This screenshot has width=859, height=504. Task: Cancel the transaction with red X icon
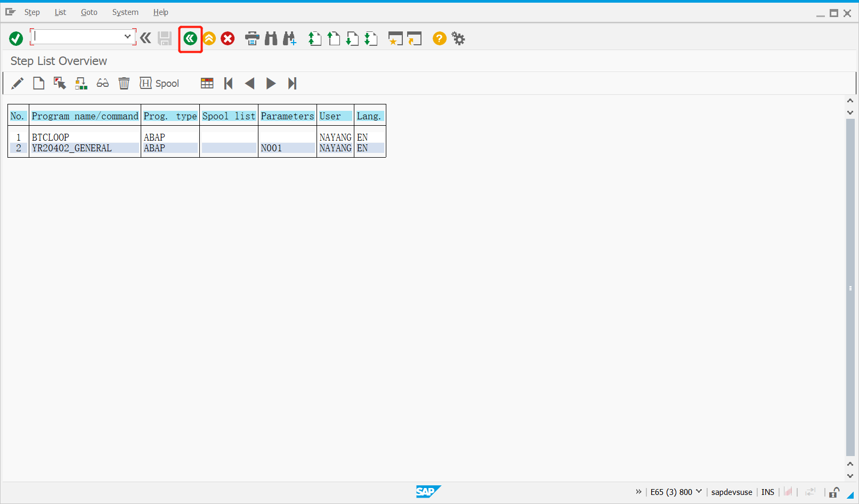point(227,38)
